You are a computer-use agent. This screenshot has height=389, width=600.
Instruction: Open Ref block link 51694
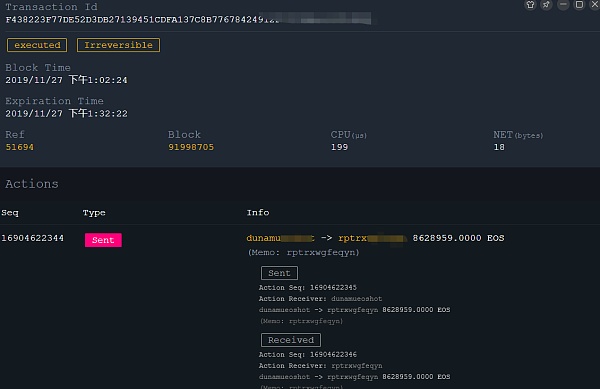[20, 147]
